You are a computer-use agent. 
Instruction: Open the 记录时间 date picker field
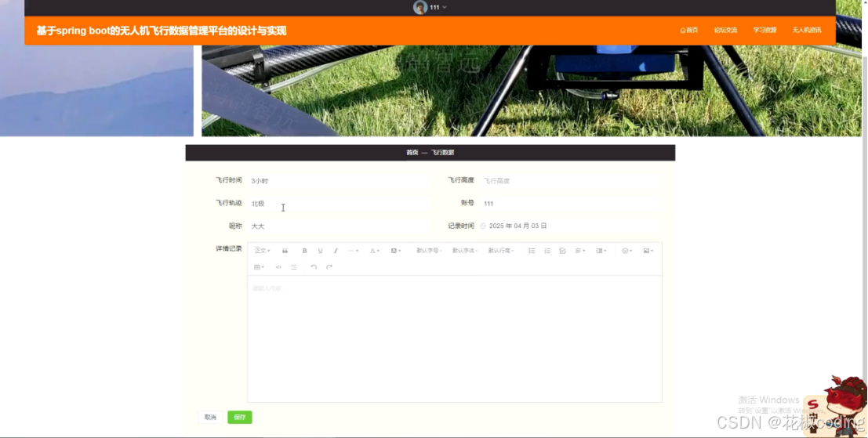coord(571,226)
